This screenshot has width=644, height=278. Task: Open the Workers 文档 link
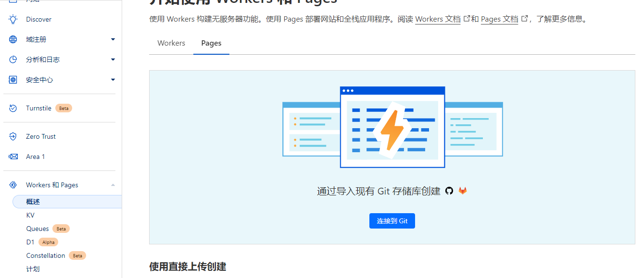(438, 19)
